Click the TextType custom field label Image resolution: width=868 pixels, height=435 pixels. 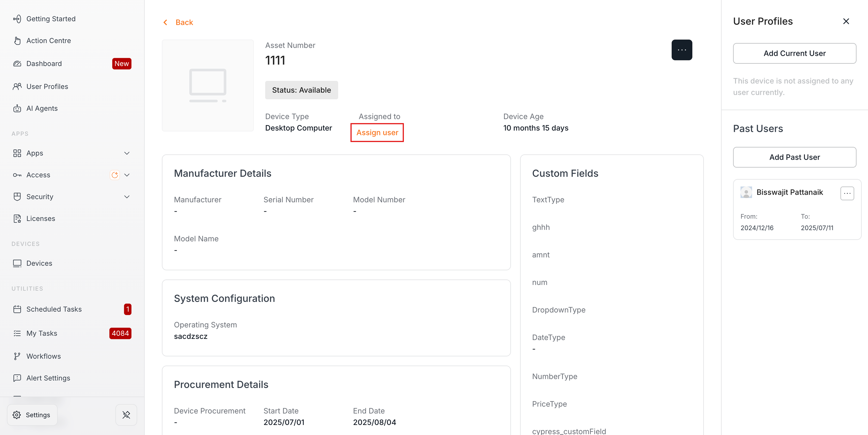click(x=548, y=200)
